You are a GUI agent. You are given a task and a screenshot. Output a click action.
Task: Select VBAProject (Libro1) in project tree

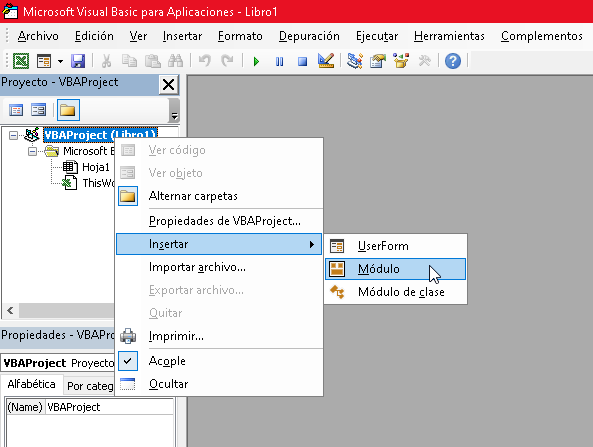pyautogui.click(x=100, y=135)
